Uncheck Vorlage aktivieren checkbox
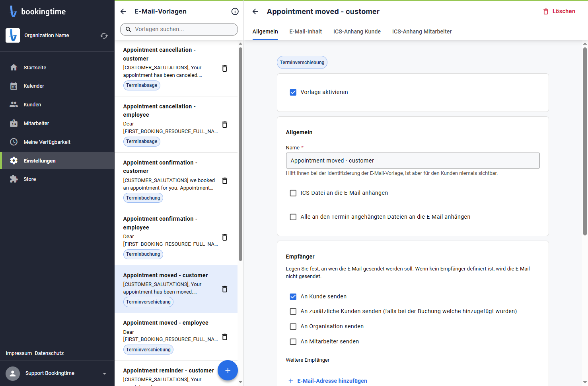 293,92
